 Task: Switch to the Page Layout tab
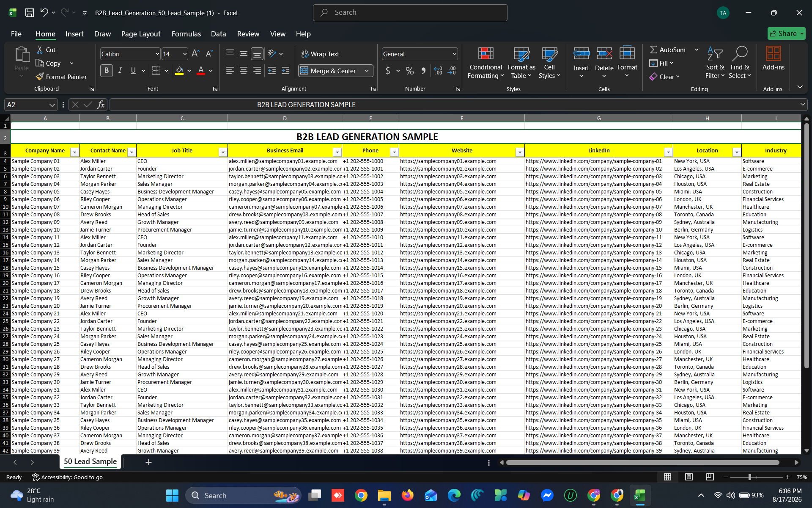click(x=141, y=34)
